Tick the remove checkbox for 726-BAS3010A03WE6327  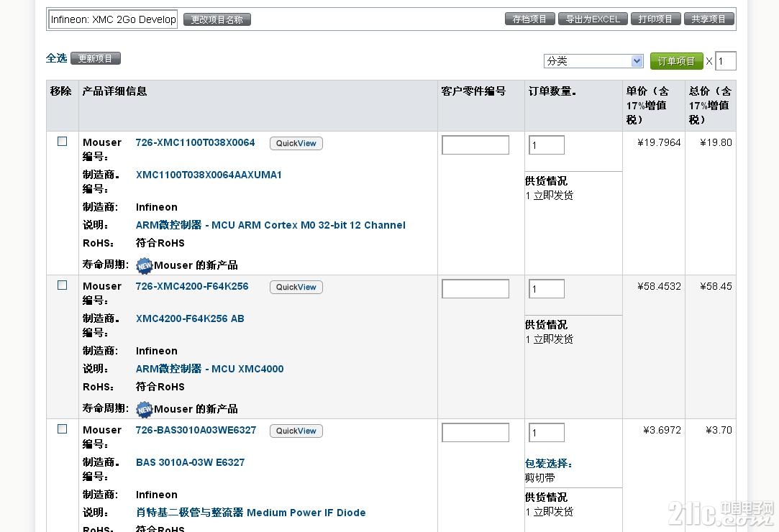tap(62, 428)
